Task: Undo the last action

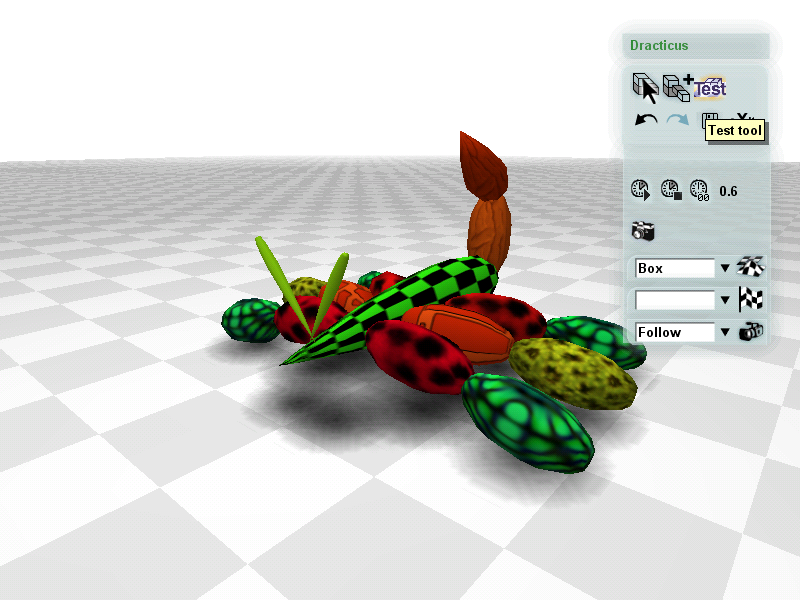Action: click(x=646, y=119)
